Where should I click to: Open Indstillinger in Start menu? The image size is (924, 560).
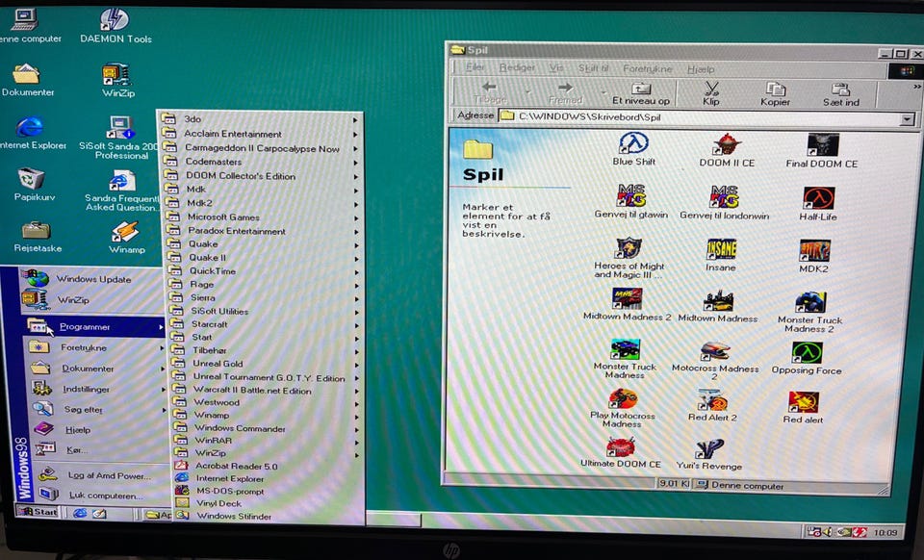point(96,389)
